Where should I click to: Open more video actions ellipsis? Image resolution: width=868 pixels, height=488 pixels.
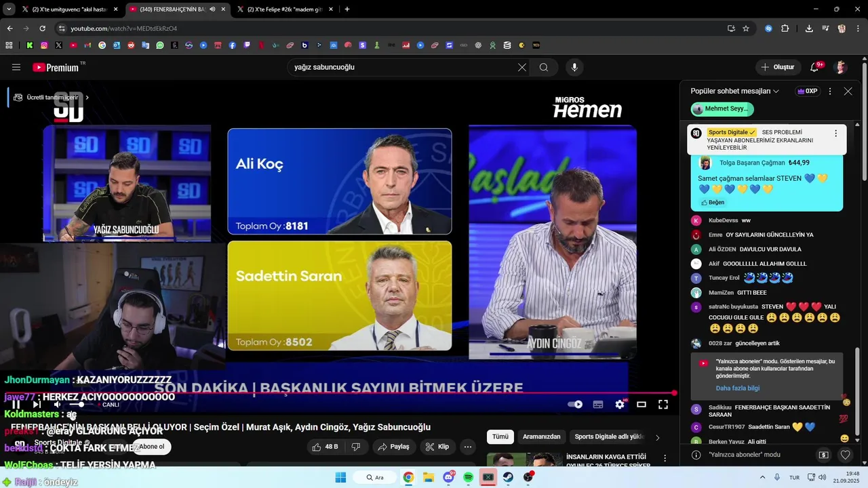pos(467,447)
